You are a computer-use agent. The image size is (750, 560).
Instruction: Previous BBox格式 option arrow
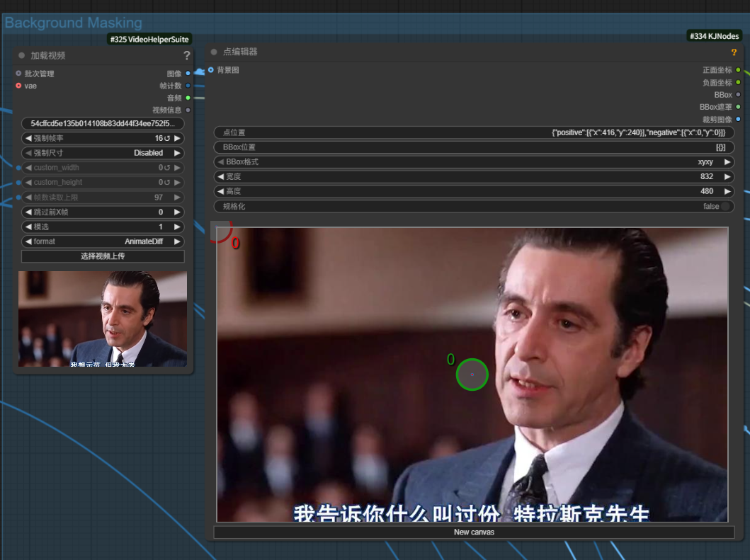click(x=220, y=162)
